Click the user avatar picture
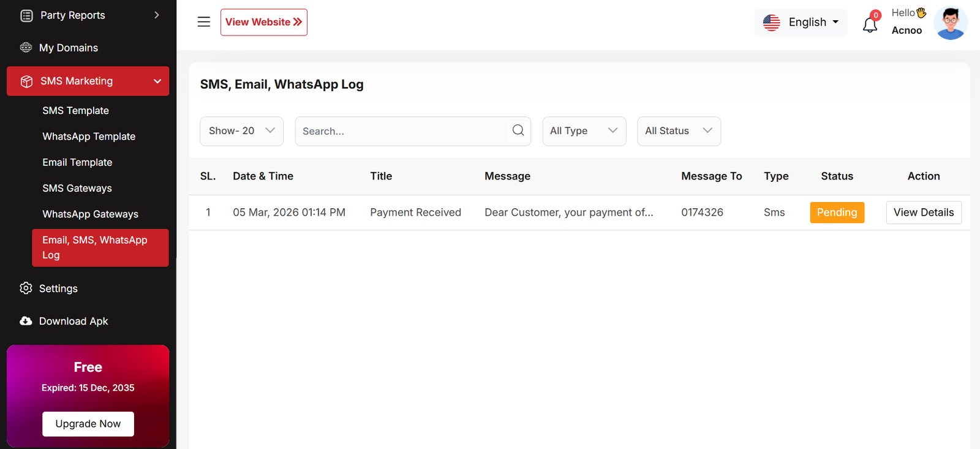980x449 pixels. pos(950,23)
